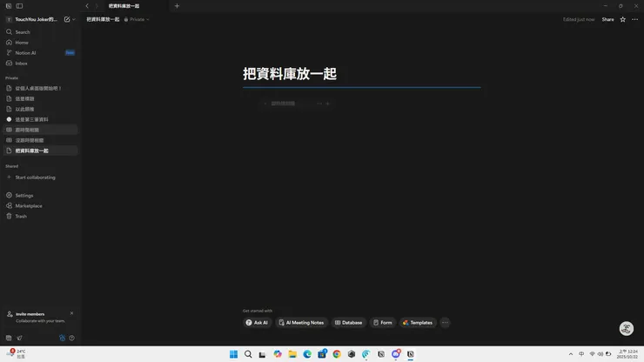
Task: Open File Explorer from the taskbar
Action: pos(292,354)
